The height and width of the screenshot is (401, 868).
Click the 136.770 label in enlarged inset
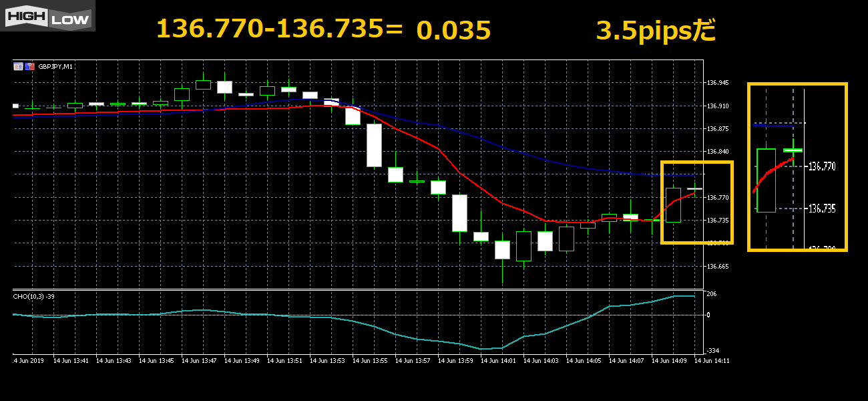pyautogui.click(x=821, y=166)
